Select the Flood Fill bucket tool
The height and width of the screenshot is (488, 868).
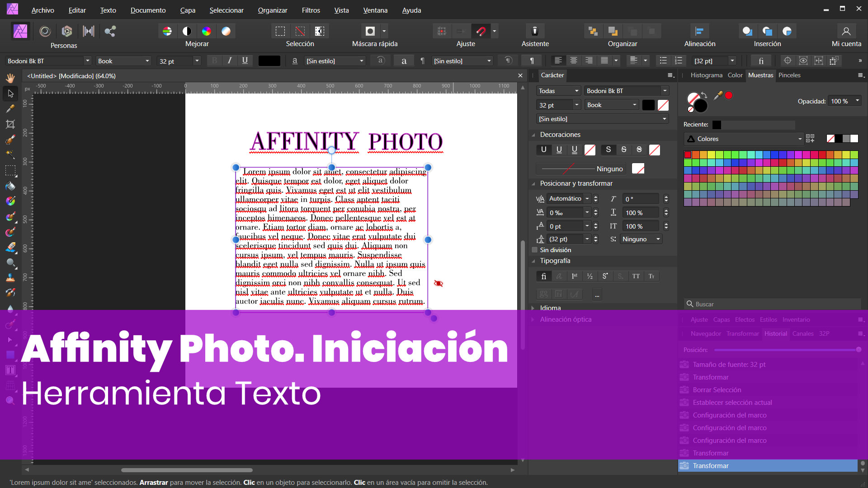coord(10,186)
